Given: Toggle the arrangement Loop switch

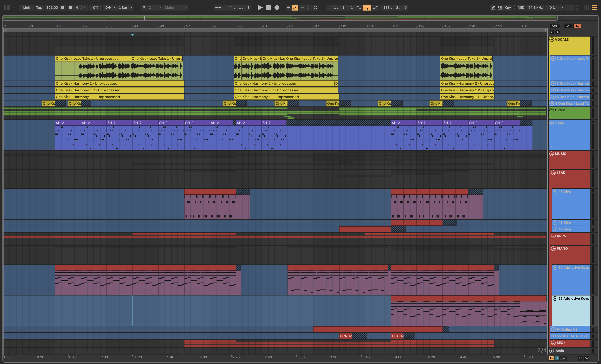Looking at the screenshot, I should point(367,8).
